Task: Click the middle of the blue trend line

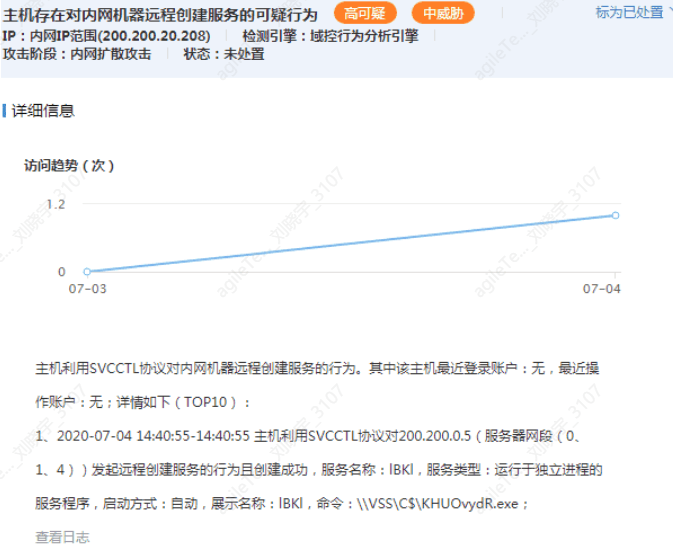Action: pos(351,243)
